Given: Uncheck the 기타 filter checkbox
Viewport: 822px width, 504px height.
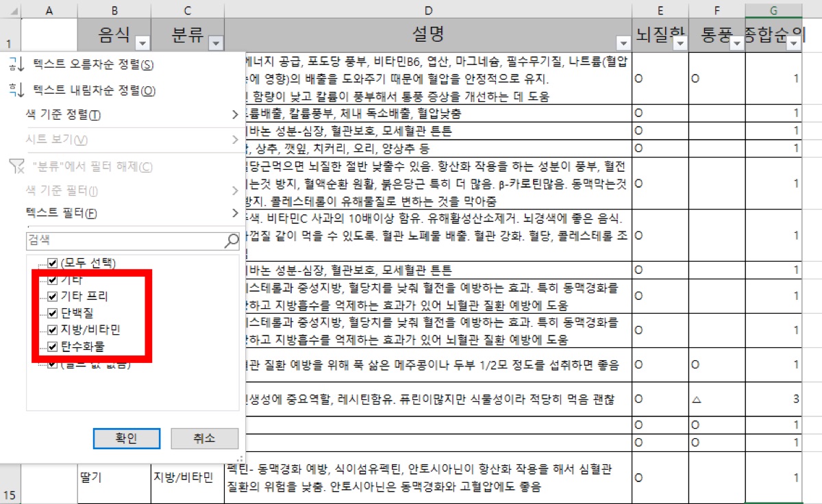Looking at the screenshot, I should tap(53, 280).
